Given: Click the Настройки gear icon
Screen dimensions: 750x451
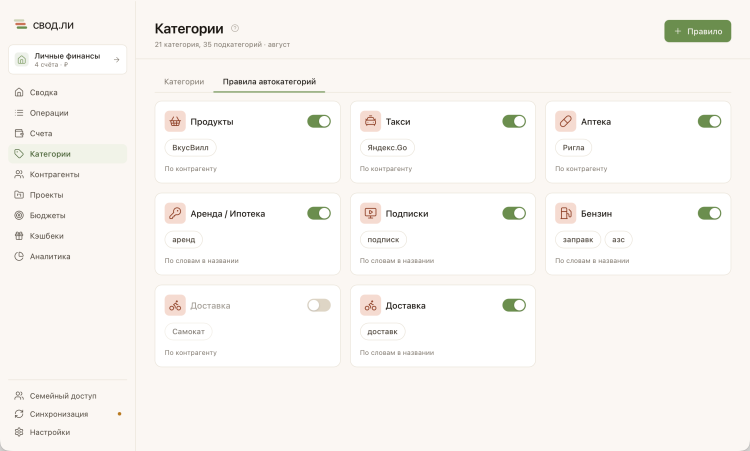Looking at the screenshot, I should (x=19, y=432).
